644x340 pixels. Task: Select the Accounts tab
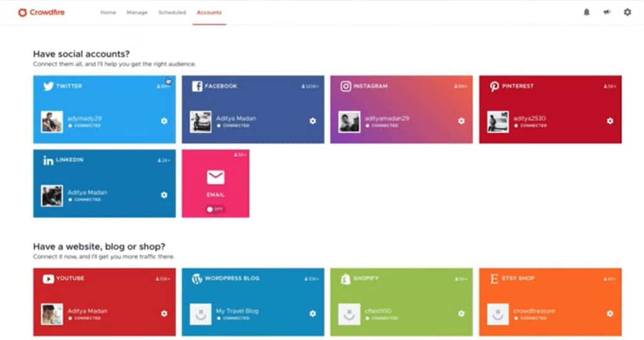coord(209,13)
